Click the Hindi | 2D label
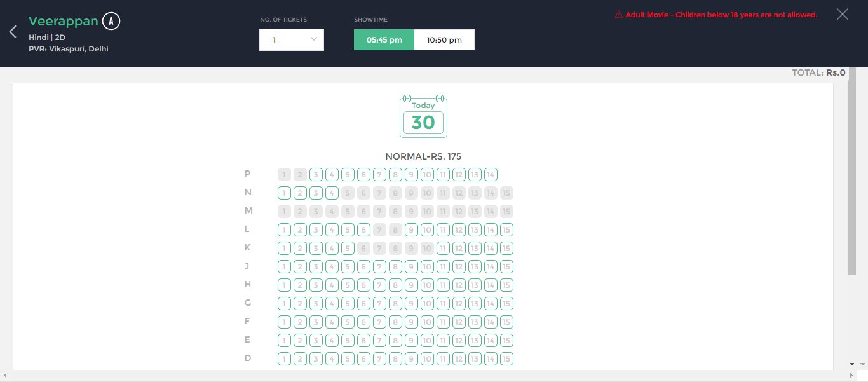Viewport: 868px width, 382px height. coord(47,38)
